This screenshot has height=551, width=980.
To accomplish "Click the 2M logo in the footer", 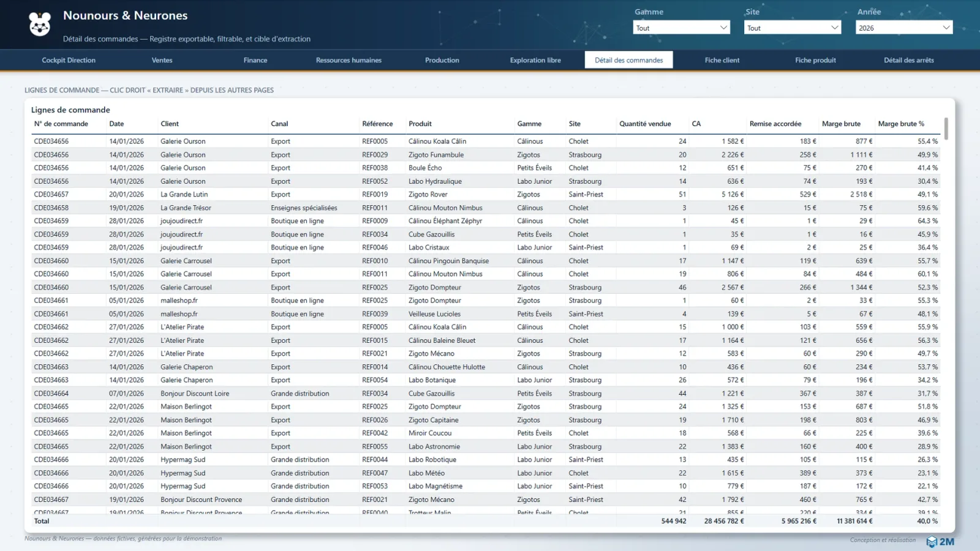I will (940, 541).
